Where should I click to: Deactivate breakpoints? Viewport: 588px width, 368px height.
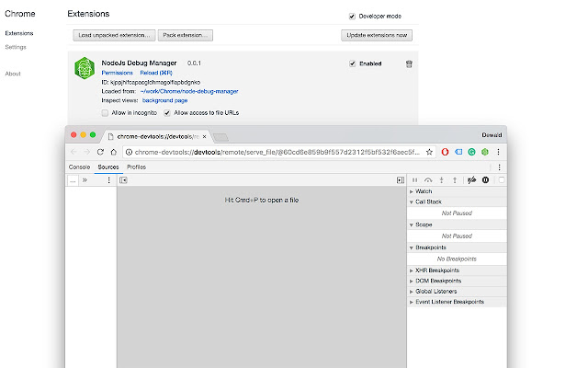pyautogui.click(x=471, y=180)
